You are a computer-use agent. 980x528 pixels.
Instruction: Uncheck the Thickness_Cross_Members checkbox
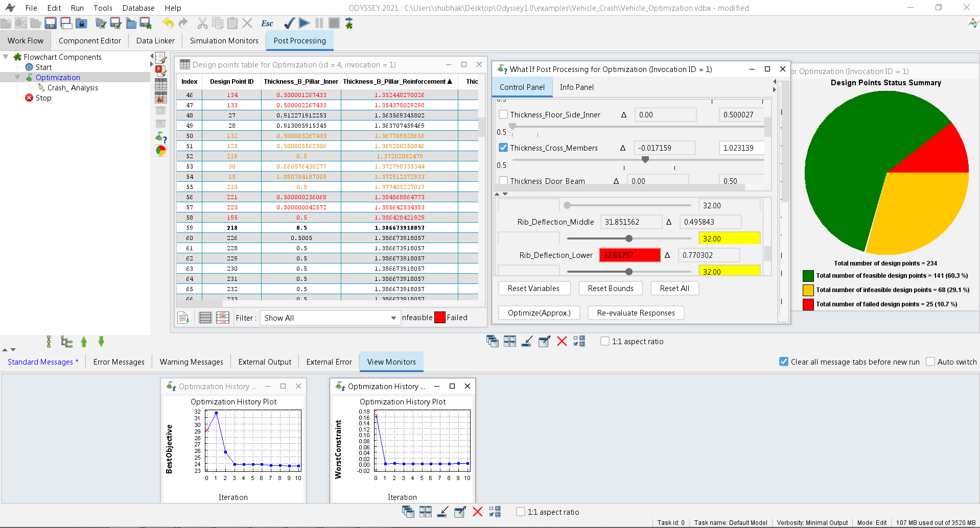503,148
